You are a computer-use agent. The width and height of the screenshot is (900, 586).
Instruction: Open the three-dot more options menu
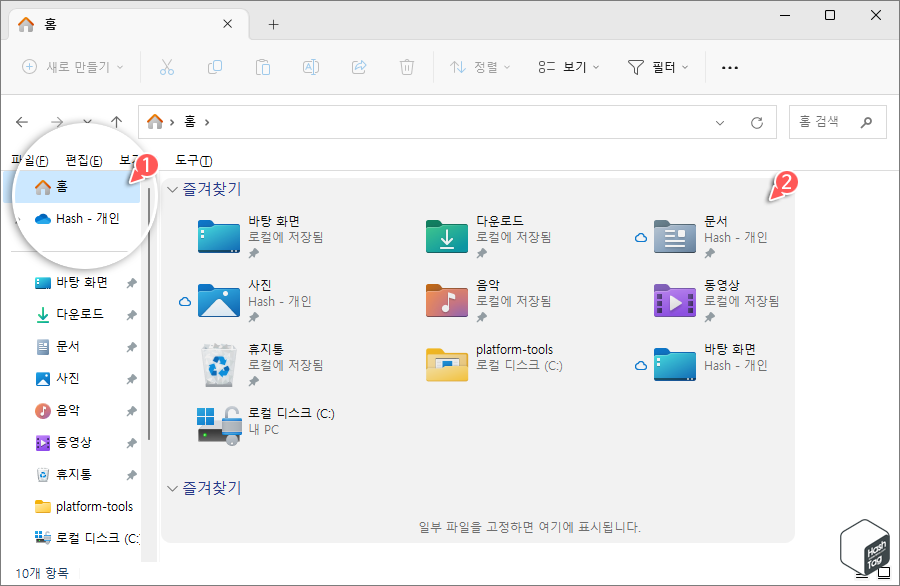tap(730, 68)
